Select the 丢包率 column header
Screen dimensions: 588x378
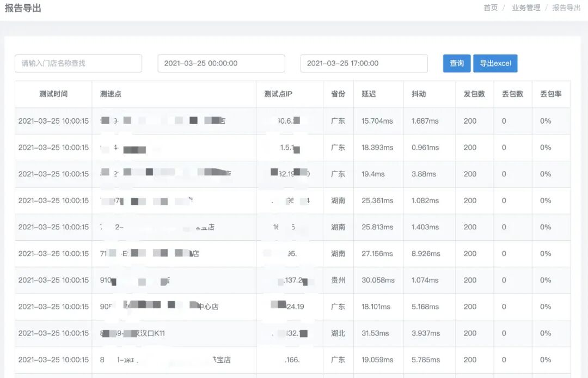(551, 94)
